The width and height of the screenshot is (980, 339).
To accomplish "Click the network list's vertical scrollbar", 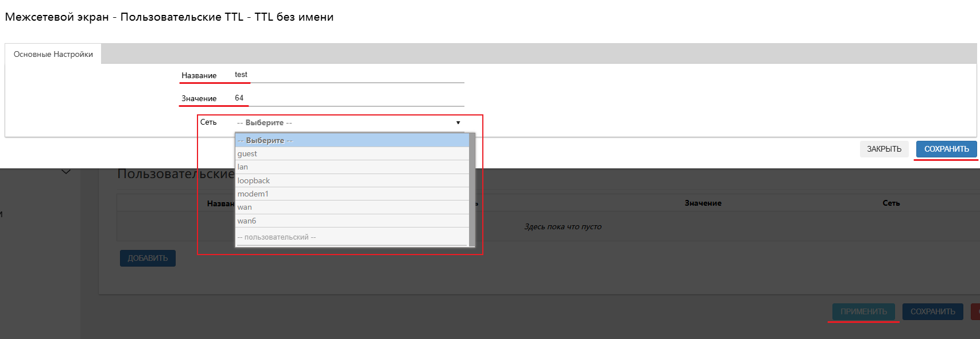I will [x=472, y=190].
